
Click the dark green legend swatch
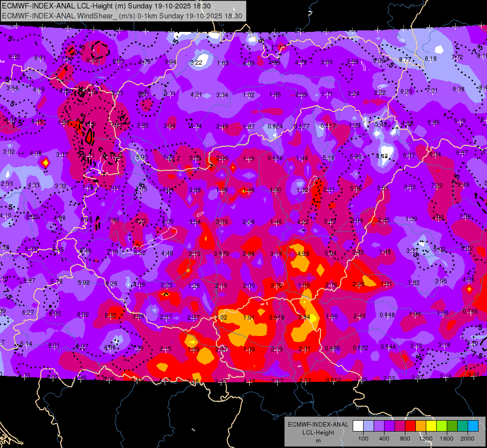(x=452, y=426)
